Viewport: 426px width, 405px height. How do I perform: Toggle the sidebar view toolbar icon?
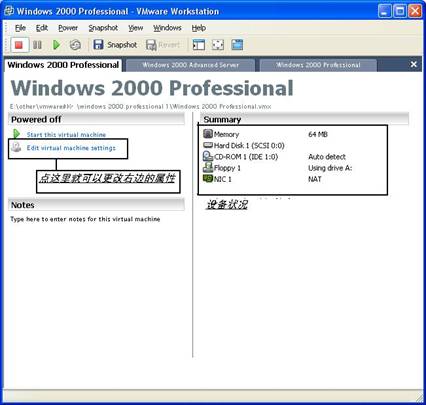tap(199, 45)
